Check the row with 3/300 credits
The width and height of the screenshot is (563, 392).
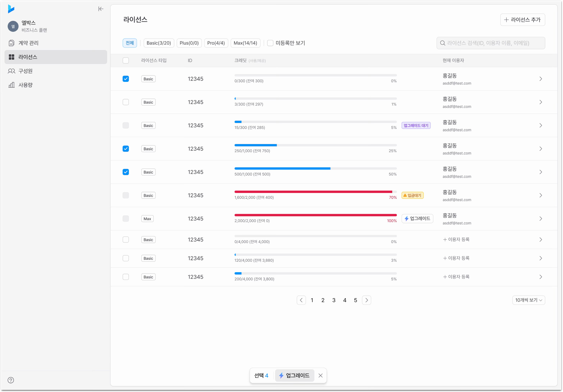pyautogui.click(x=125, y=102)
